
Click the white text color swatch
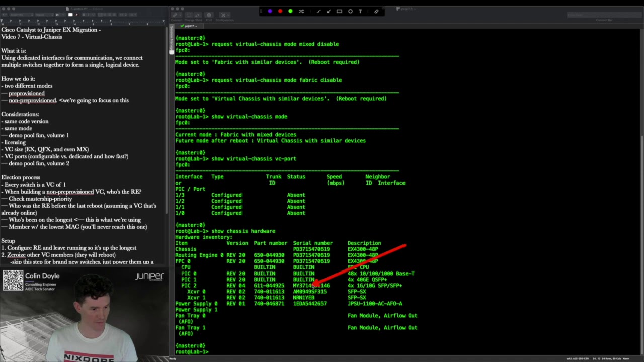point(70,15)
